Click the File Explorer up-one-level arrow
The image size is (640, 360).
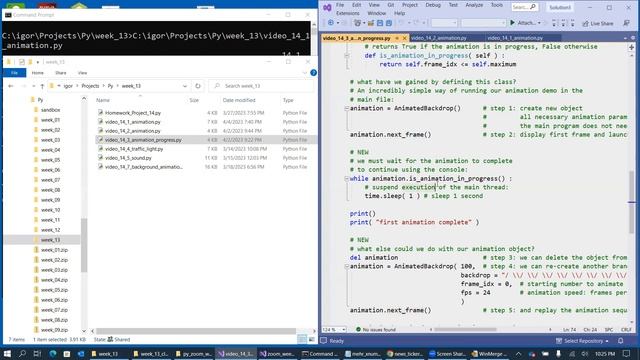tap(42, 86)
